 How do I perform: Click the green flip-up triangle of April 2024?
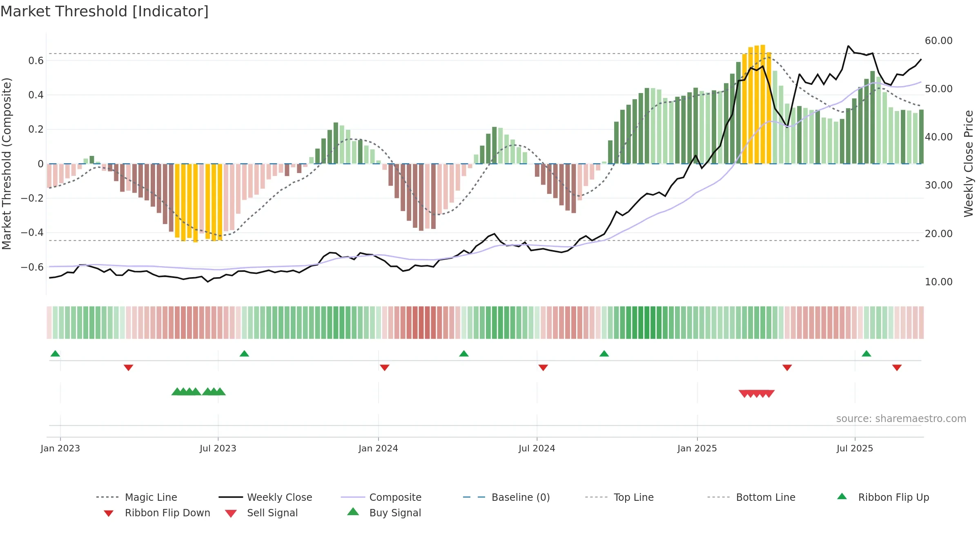coord(464,353)
